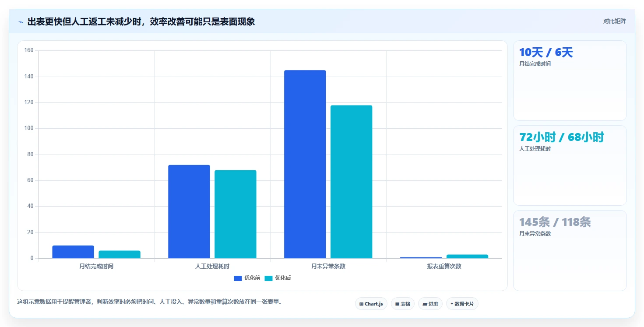Click the 数据卡片 tag

(462, 304)
